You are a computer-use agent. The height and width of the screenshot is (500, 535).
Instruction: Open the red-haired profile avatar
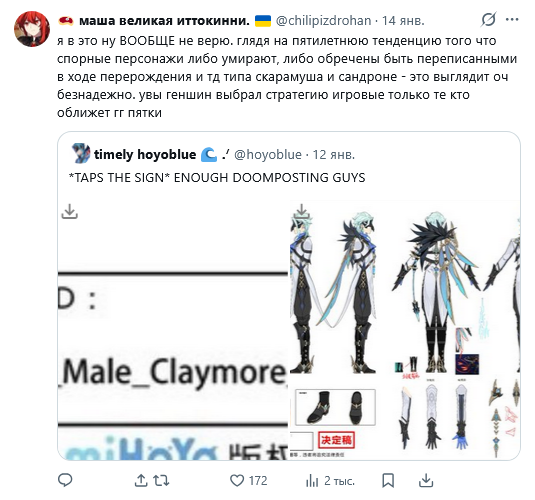(x=32, y=29)
